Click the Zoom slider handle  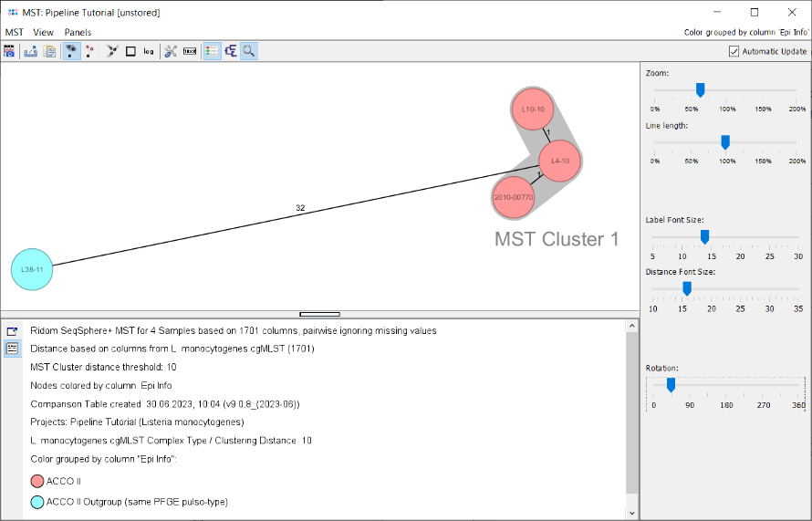click(x=700, y=90)
